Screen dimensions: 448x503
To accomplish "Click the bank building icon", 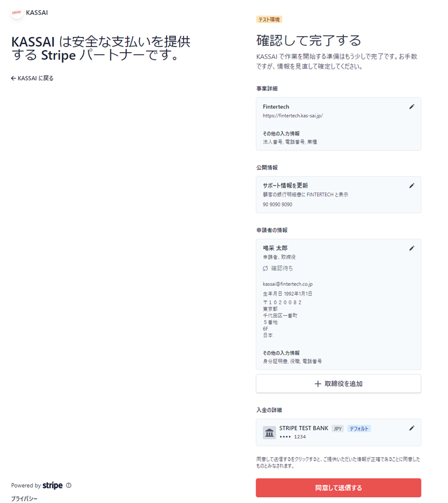I will click(x=269, y=433).
